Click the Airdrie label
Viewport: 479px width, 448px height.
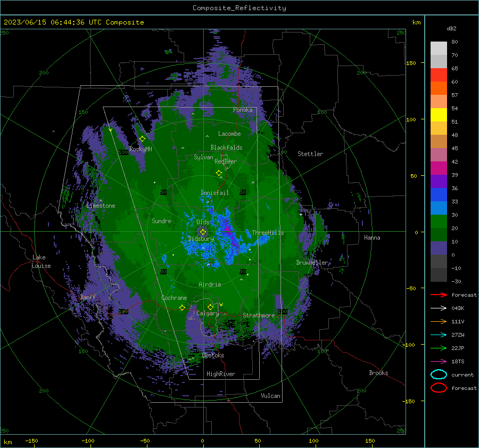[210, 284]
